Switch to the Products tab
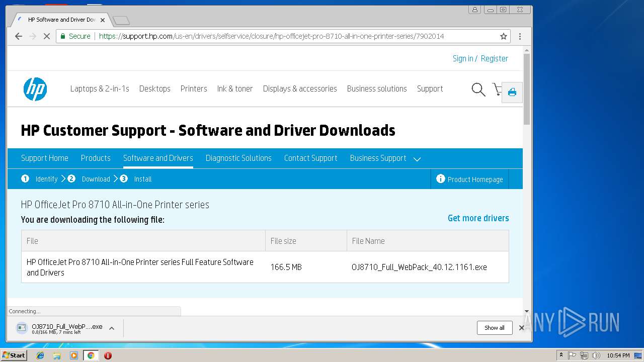The height and width of the screenshot is (362, 644). point(96,158)
